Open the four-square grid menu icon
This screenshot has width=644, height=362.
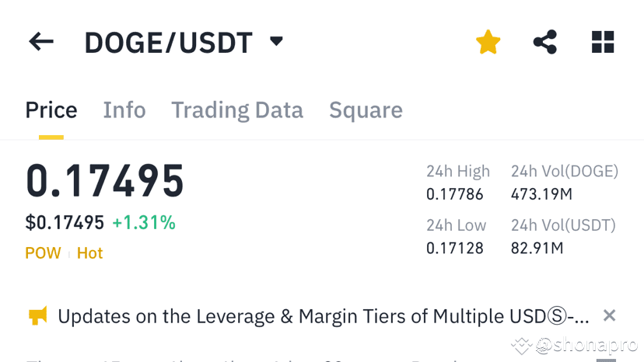(x=603, y=42)
